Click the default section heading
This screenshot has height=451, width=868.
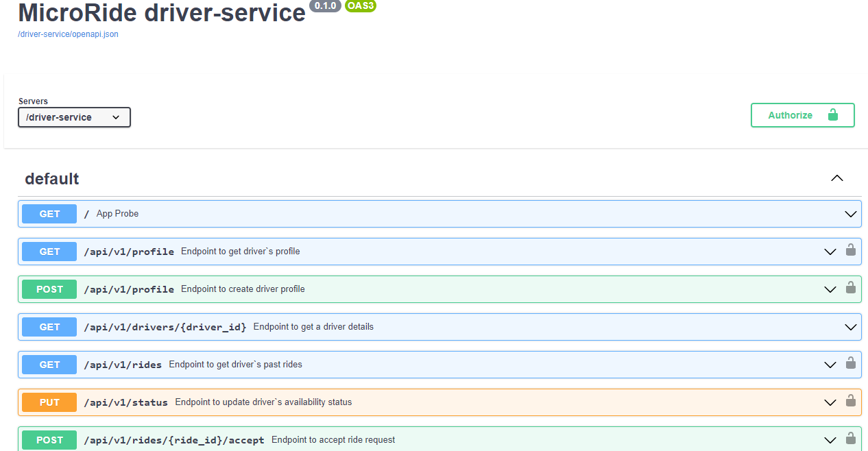coord(52,179)
